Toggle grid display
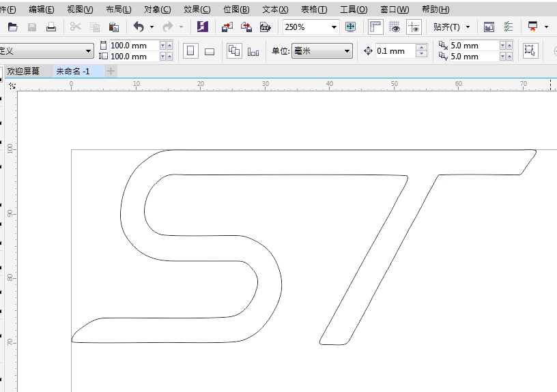557x392 pixels. click(395, 27)
